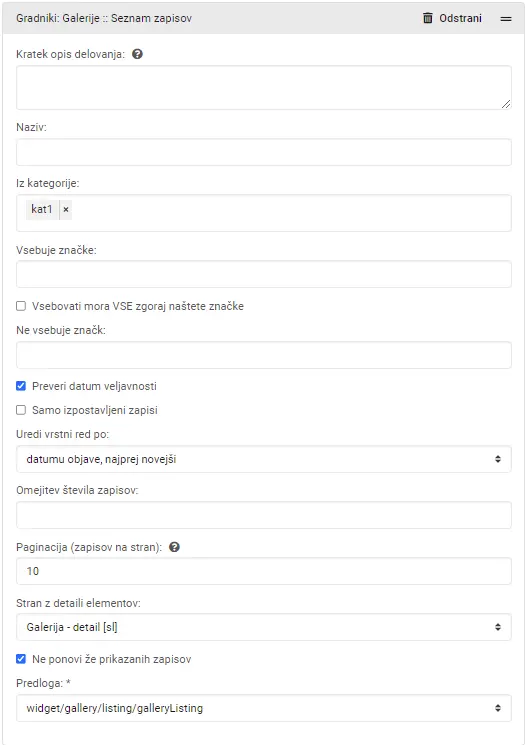Click into the Naziv field
The width and height of the screenshot is (525, 745).
(264, 152)
